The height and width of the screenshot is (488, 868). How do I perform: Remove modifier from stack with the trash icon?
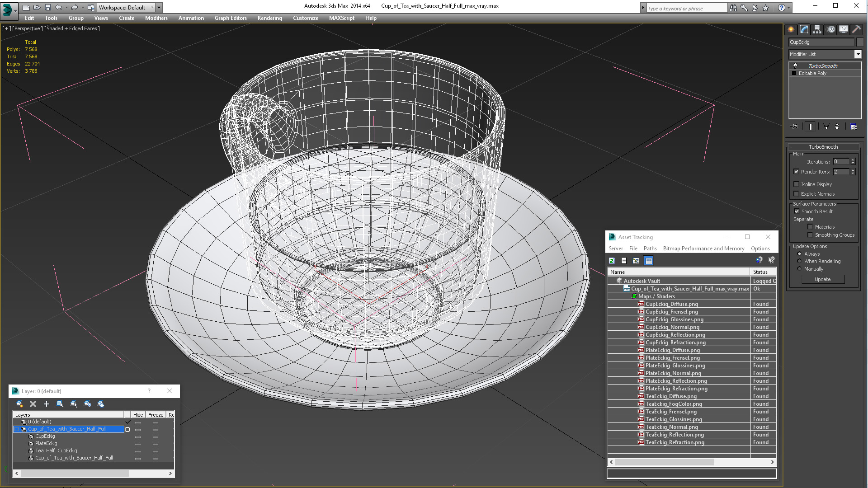tap(837, 127)
